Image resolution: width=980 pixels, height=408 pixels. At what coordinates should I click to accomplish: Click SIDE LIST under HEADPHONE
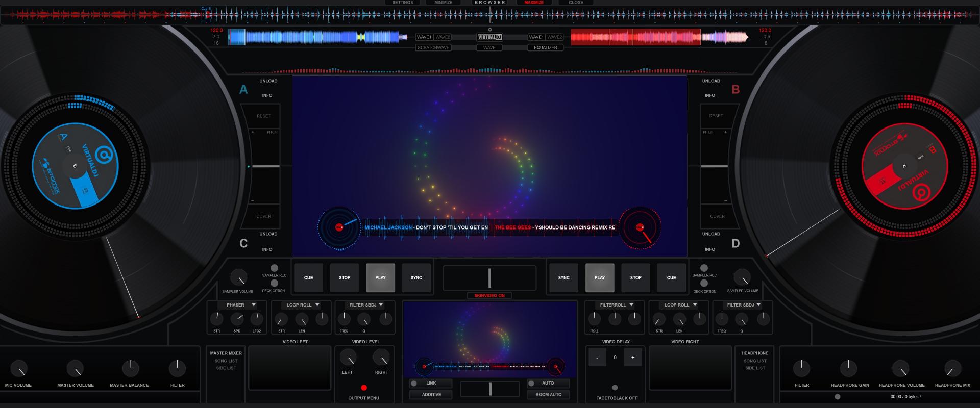[755, 368]
